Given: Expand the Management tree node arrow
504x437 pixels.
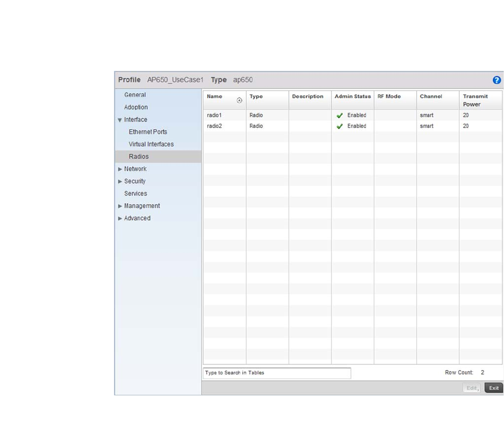Looking at the screenshot, I should coord(120,206).
